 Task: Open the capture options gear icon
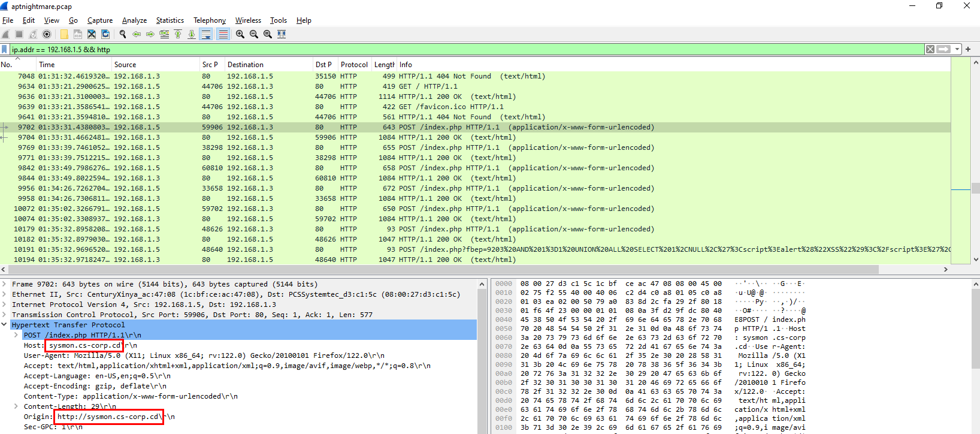coord(47,34)
